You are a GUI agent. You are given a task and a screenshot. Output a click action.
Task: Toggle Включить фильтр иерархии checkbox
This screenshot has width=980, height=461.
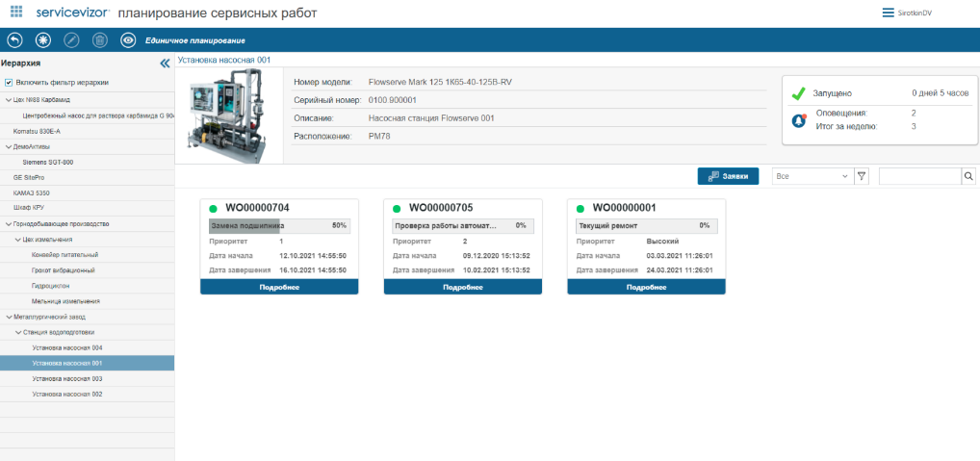coord(9,83)
